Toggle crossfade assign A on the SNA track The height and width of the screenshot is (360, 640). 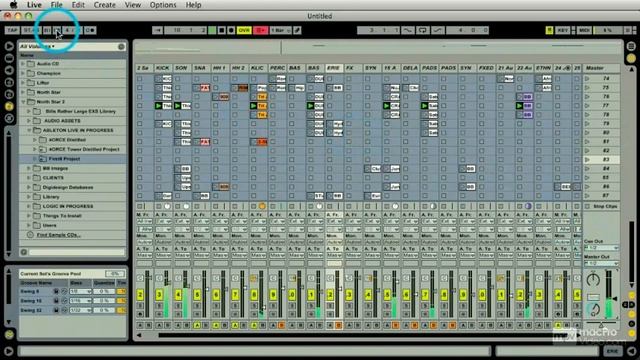[x=197, y=325]
